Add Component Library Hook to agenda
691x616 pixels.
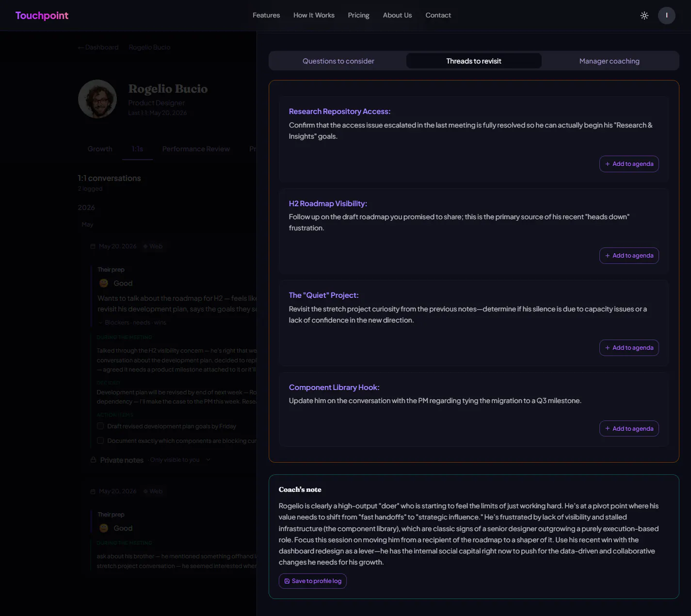pos(629,429)
